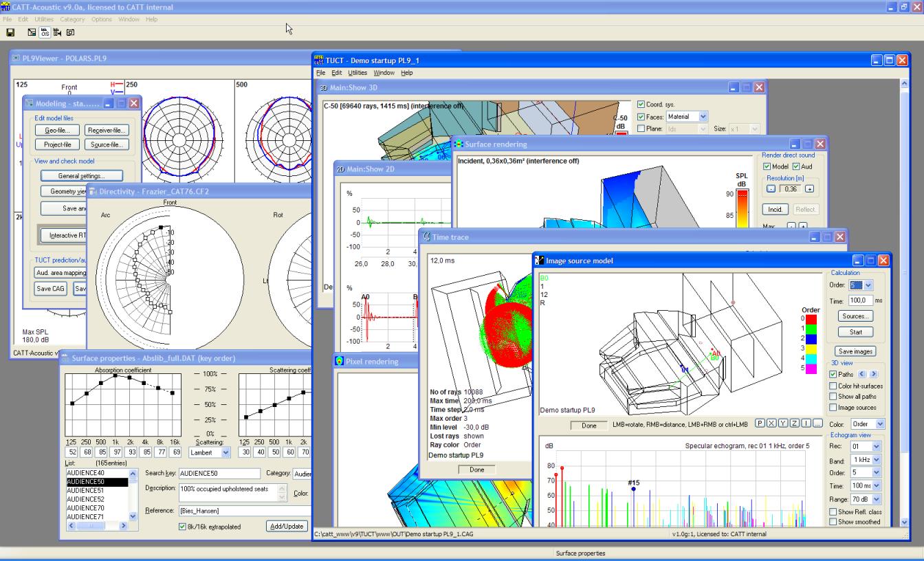Click the X axis view button
924x561 pixels.
(x=771, y=423)
